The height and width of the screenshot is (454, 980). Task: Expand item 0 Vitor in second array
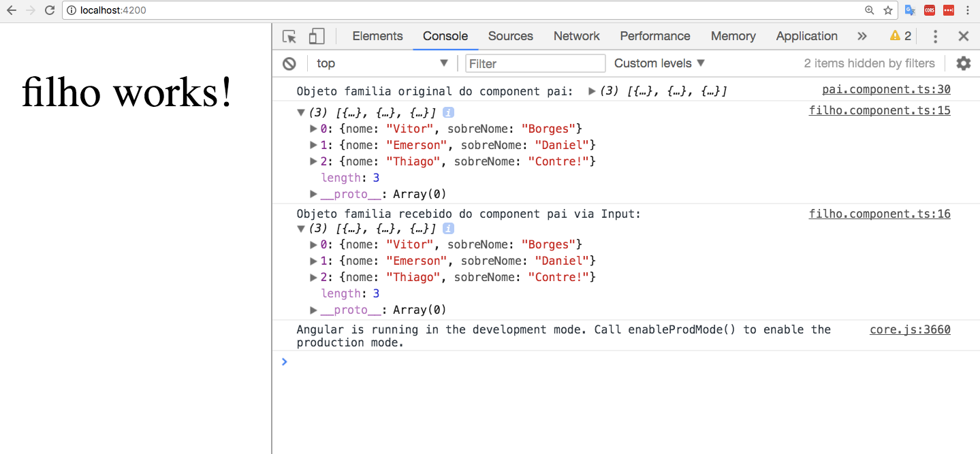[314, 244]
